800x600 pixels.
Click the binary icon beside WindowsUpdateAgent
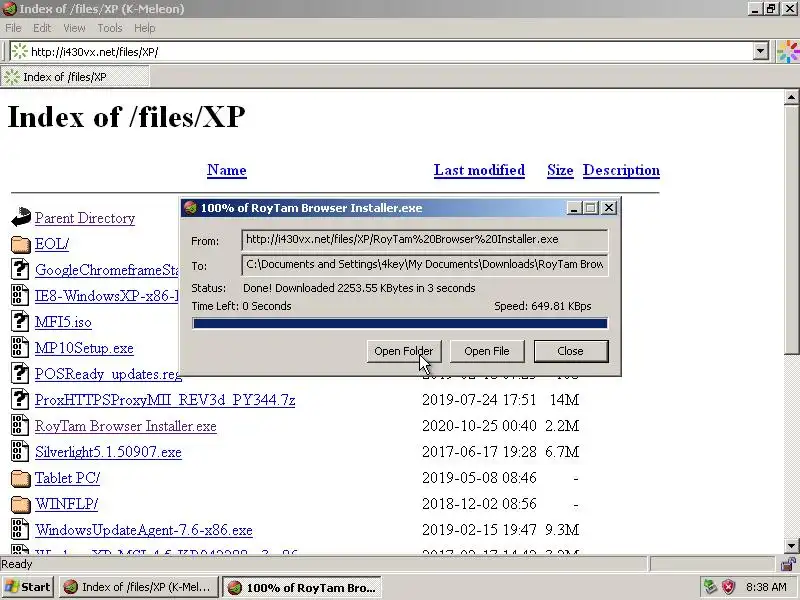point(20,530)
